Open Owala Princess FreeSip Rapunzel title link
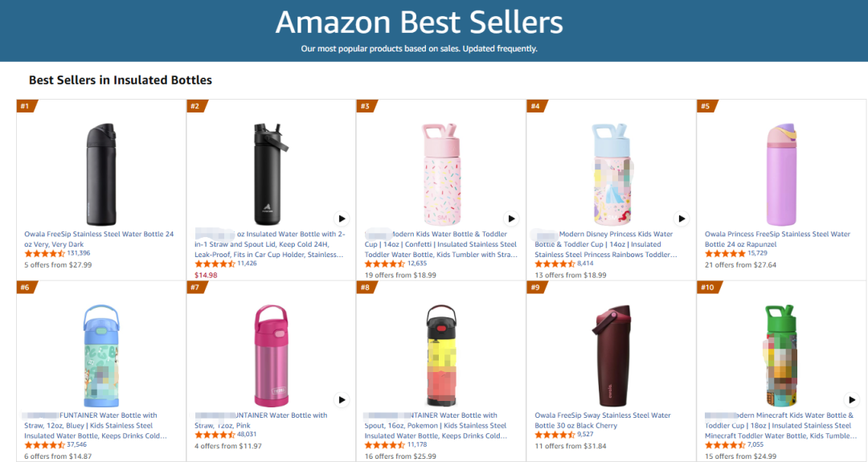Image resolution: width=868 pixels, height=462 pixels. 777,239
